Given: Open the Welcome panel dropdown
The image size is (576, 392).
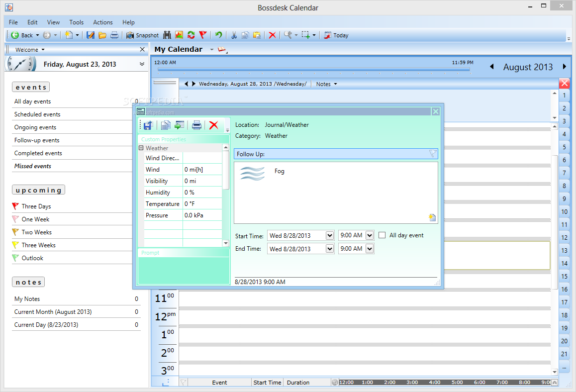Looking at the screenshot, I should 43,50.
